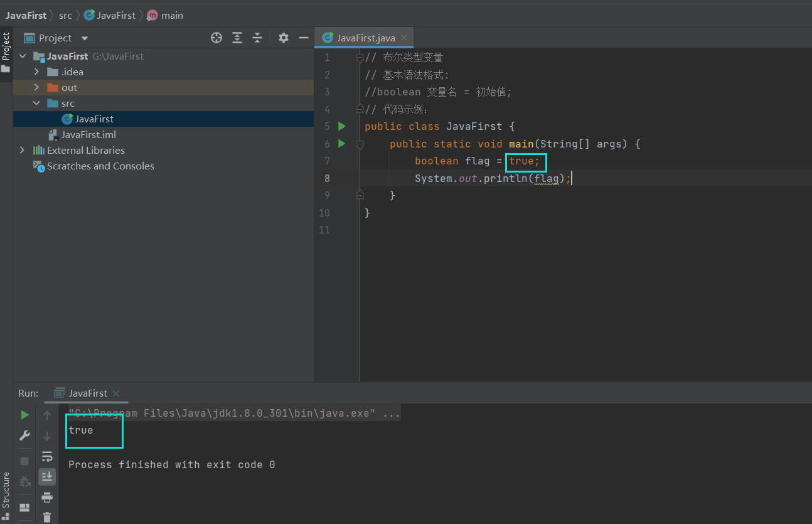Click the Up stack trace arrow
812x524 pixels.
47,415
